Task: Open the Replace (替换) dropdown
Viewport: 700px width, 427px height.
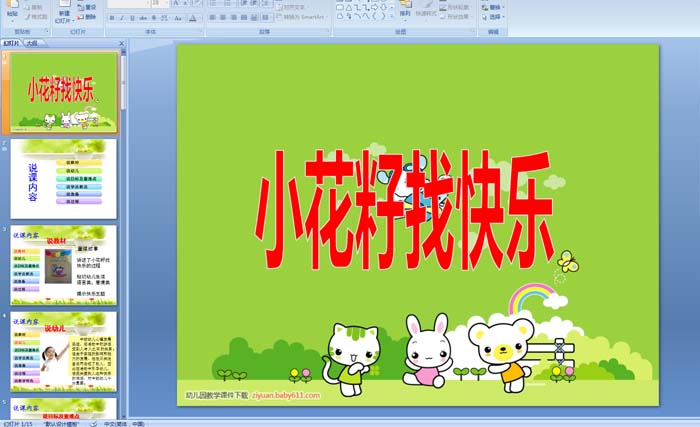Action: coord(493,7)
